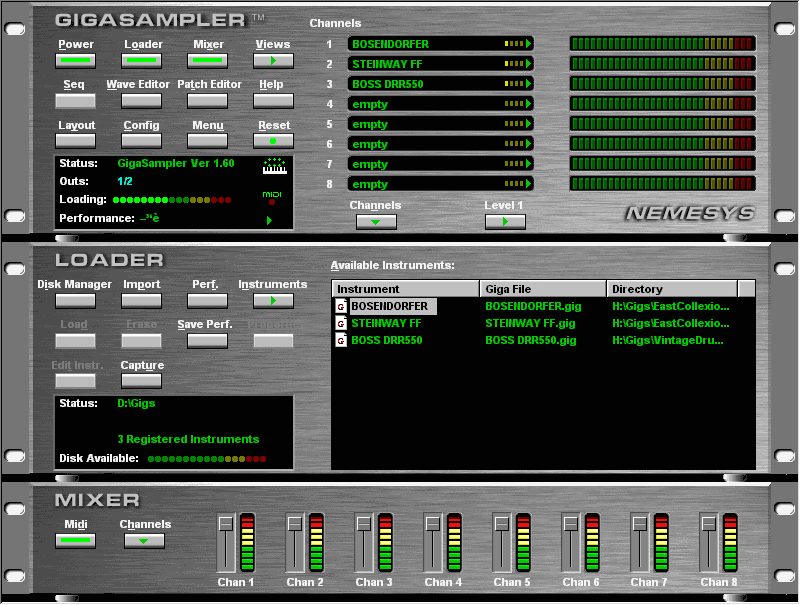Viewport: 800px width, 605px height.
Task: Toggle the Loader panel button
Action: tap(141, 61)
